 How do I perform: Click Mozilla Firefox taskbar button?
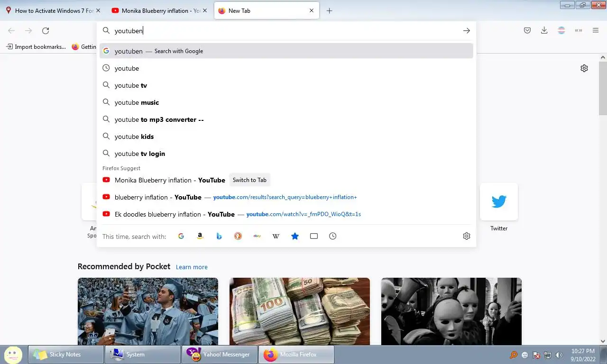tap(296, 355)
